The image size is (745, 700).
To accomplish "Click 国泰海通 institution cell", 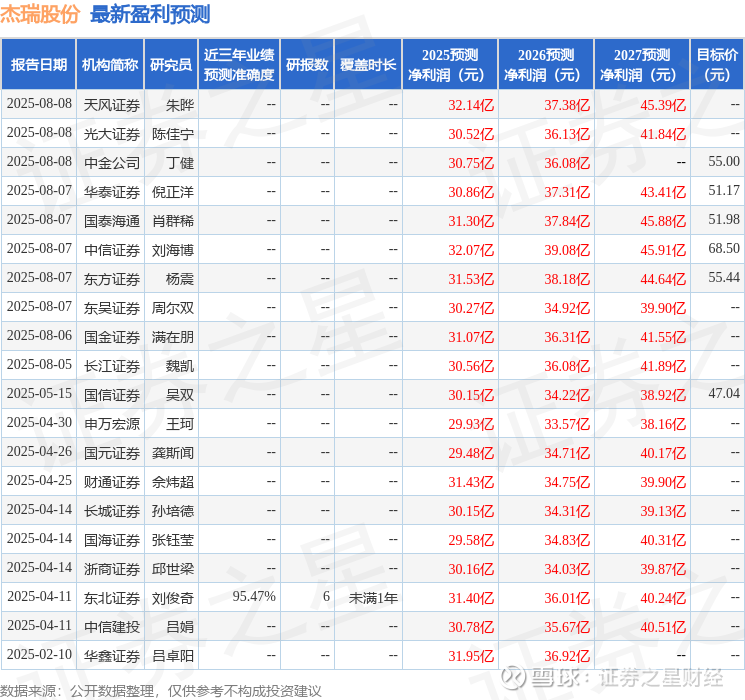I will pos(112,221).
